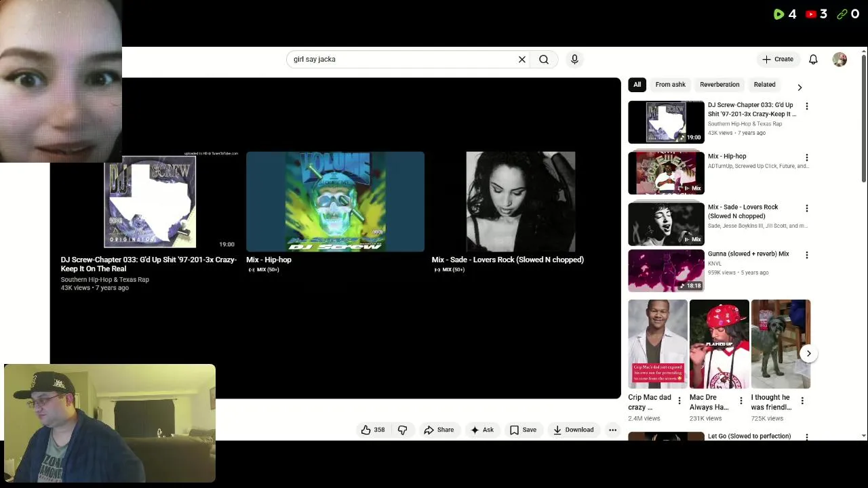Open endscreen Sade portrait thumbnail

[520, 201]
